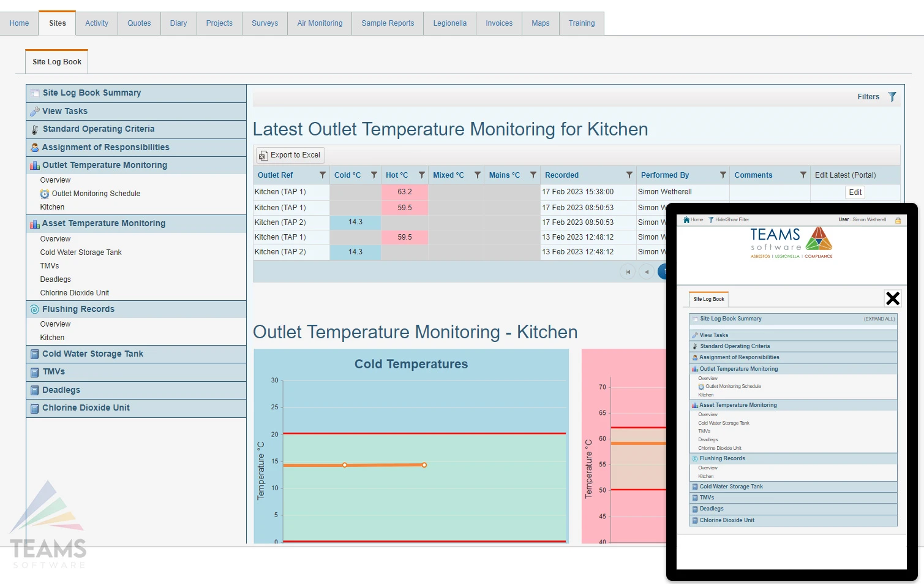Go to previous page of results
The height and width of the screenshot is (584, 924).
pos(647,272)
